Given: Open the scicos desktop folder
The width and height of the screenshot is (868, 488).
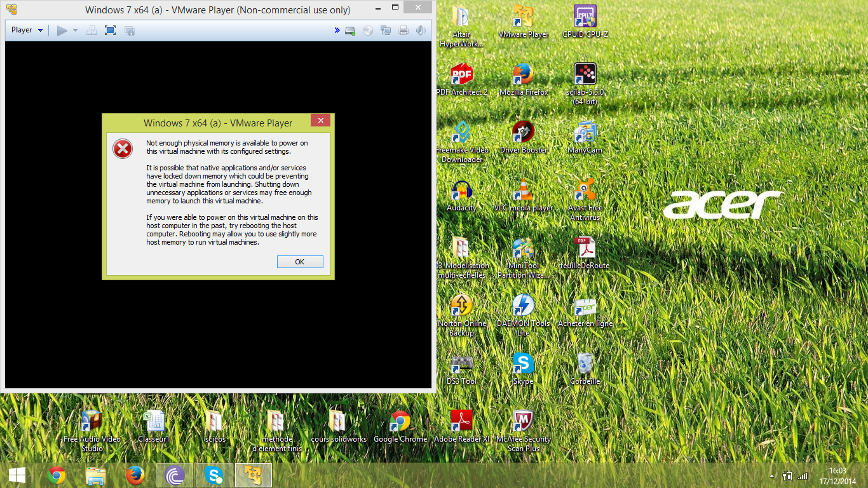Looking at the screenshot, I should tap(215, 426).
